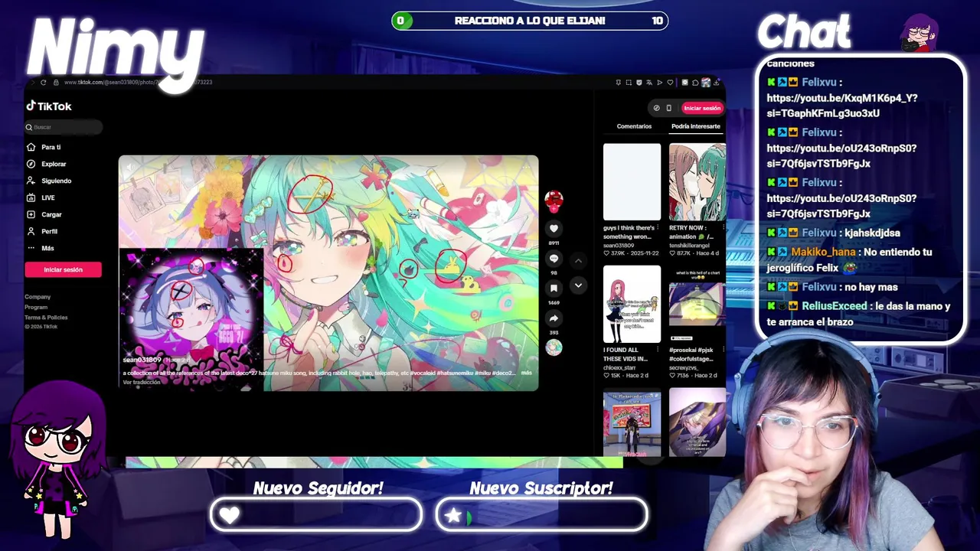Click the secrexyzvs_ username
980x551 pixels.
[x=684, y=368]
